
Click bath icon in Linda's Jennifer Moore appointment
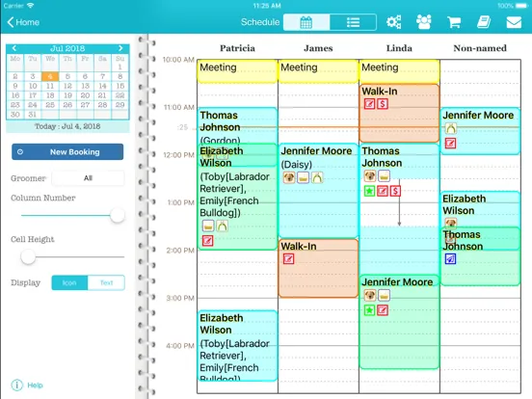384,295
